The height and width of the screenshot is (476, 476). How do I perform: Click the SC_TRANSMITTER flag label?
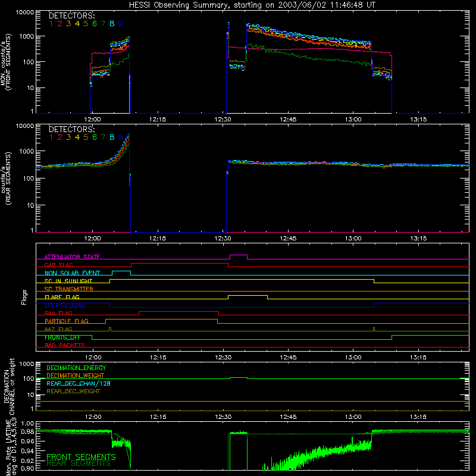coord(69,289)
